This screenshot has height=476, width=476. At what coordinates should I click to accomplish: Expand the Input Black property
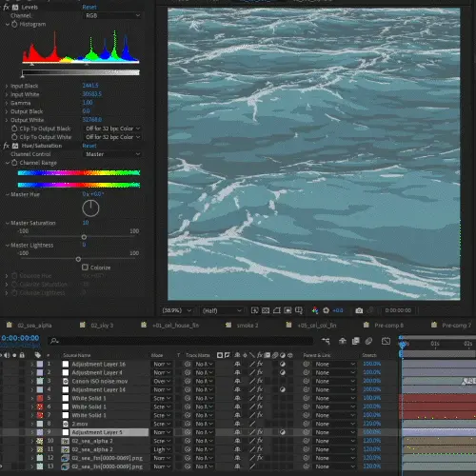point(7,86)
